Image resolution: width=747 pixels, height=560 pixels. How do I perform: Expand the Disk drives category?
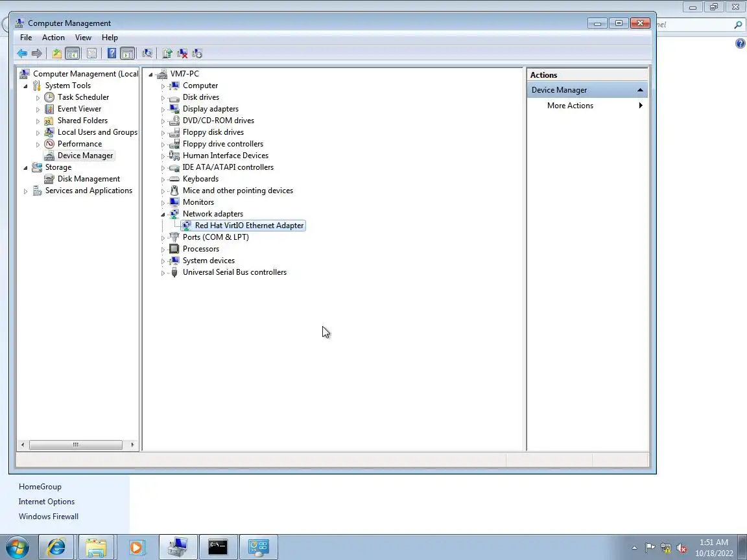point(163,98)
